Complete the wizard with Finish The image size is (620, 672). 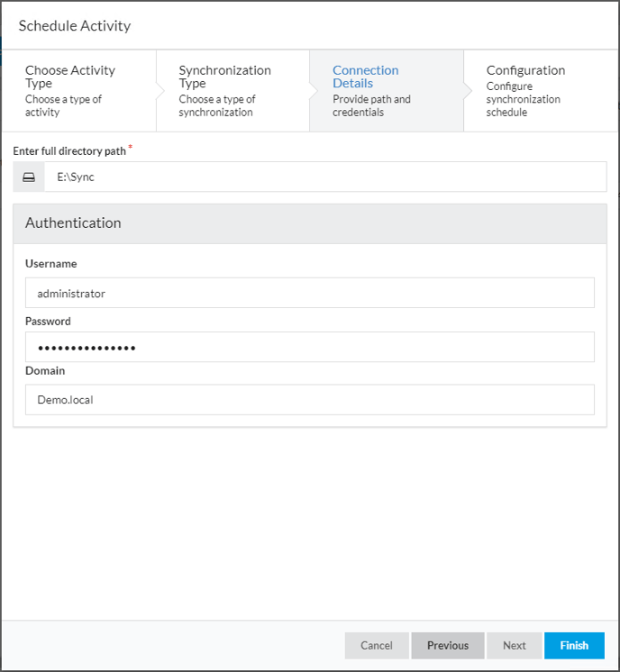click(574, 645)
